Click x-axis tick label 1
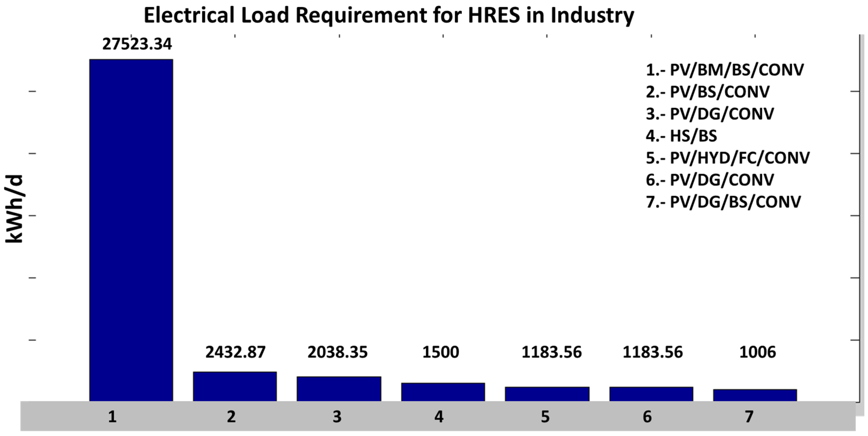868x436 pixels. point(112,417)
